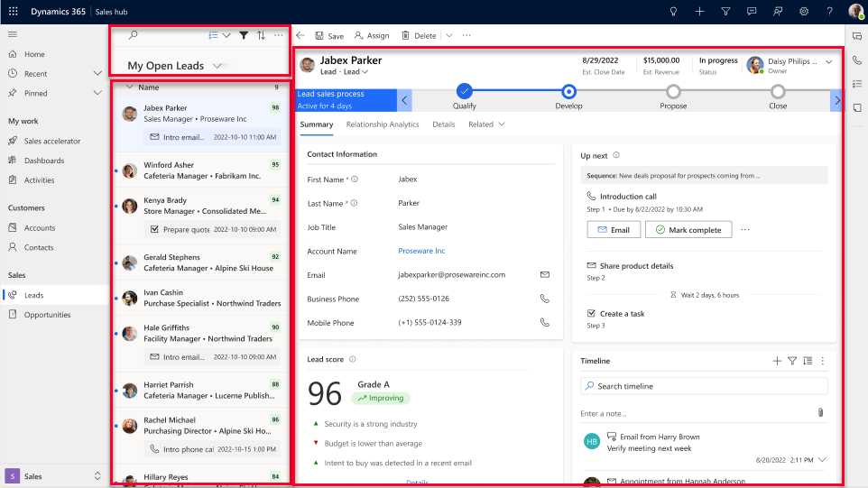868x488 pixels.
Task: Add timeline record with plus icon
Action: [777, 361]
